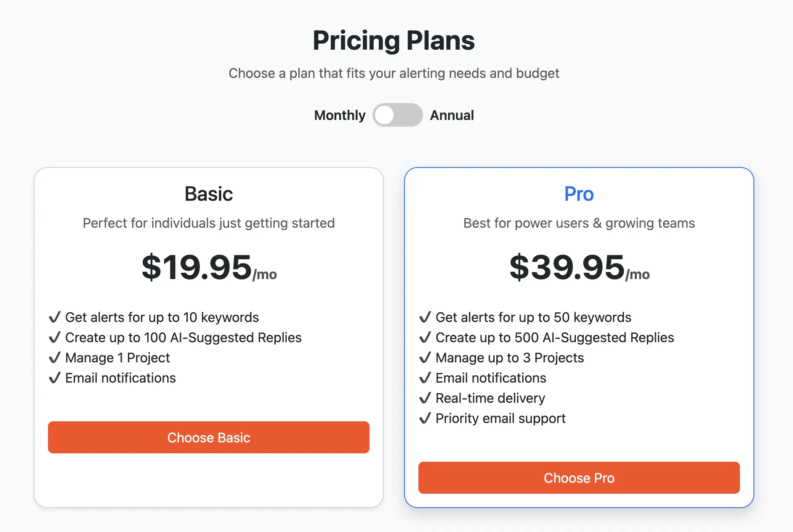The height and width of the screenshot is (532, 793).
Task: Click the Pricing Plans heading
Action: [x=394, y=41]
